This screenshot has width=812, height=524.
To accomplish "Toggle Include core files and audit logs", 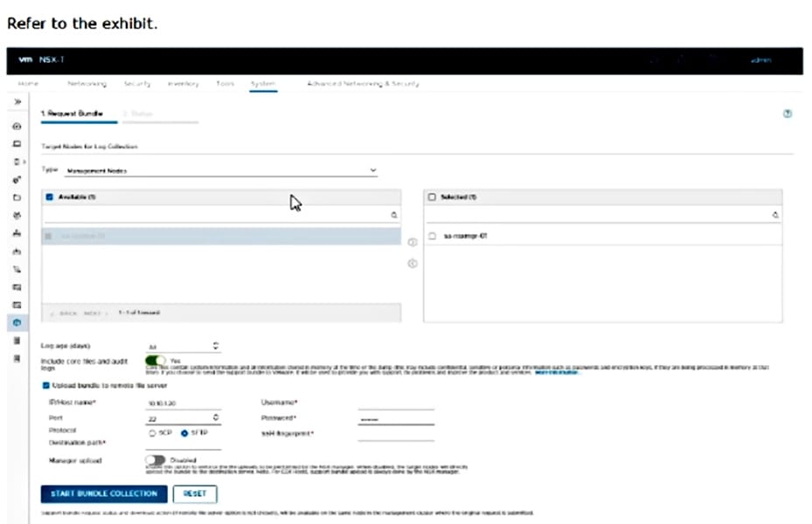I will pos(156,360).
